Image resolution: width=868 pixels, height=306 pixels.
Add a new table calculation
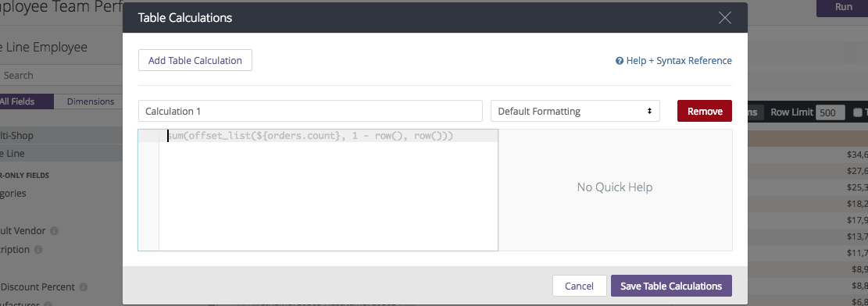click(195, 60)
